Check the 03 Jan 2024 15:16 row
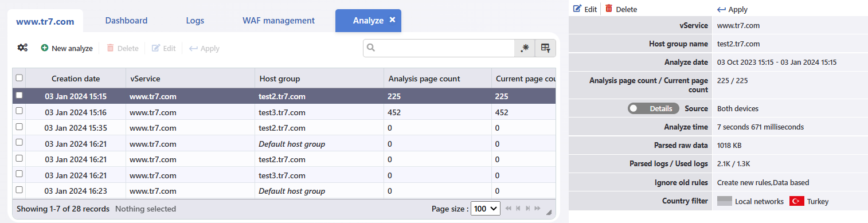 point(19,111)
